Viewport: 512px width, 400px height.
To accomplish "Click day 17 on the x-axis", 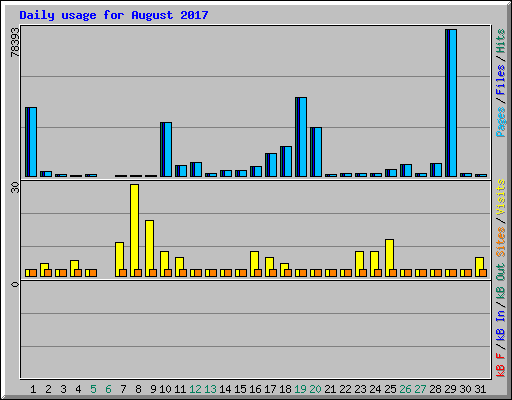I will [x=270, y=389].
